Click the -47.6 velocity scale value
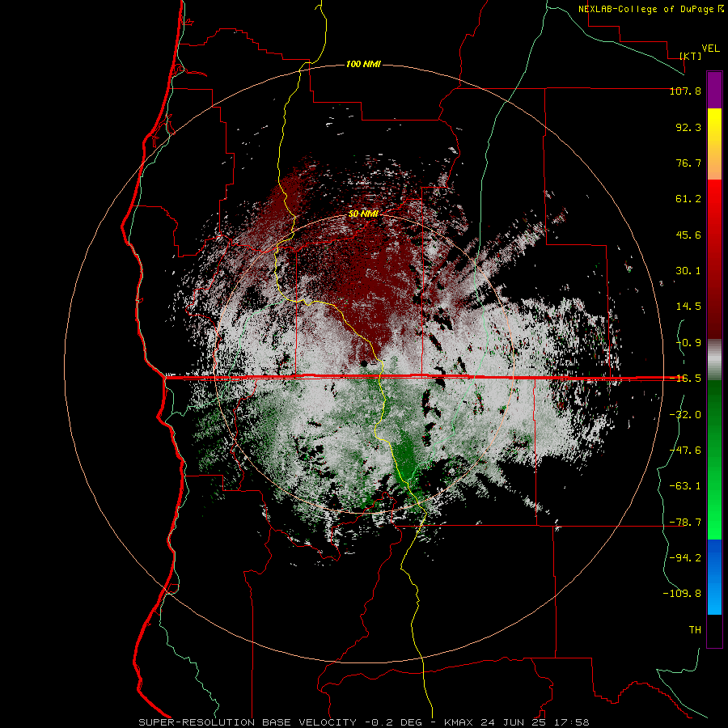The height and width of the screenshot is (728, 728). [685, 451]
